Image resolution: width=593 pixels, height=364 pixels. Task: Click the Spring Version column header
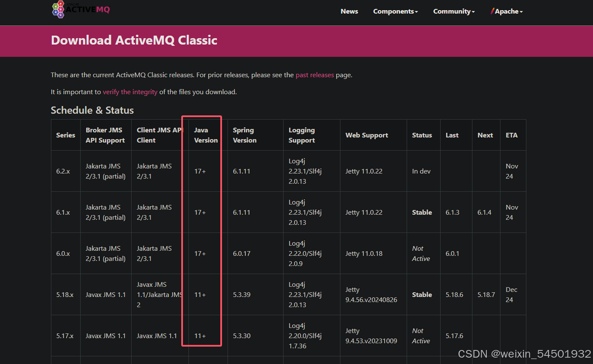[x=245, y=135]
